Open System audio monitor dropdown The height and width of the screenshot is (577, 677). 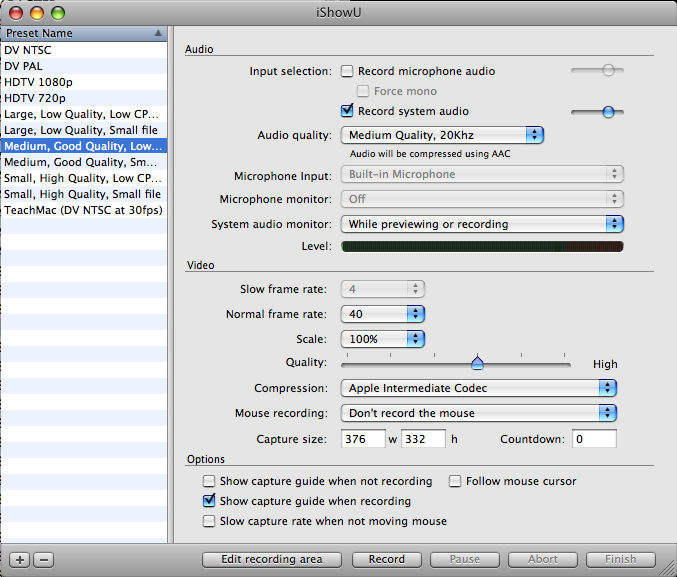[x=482, y=224]
